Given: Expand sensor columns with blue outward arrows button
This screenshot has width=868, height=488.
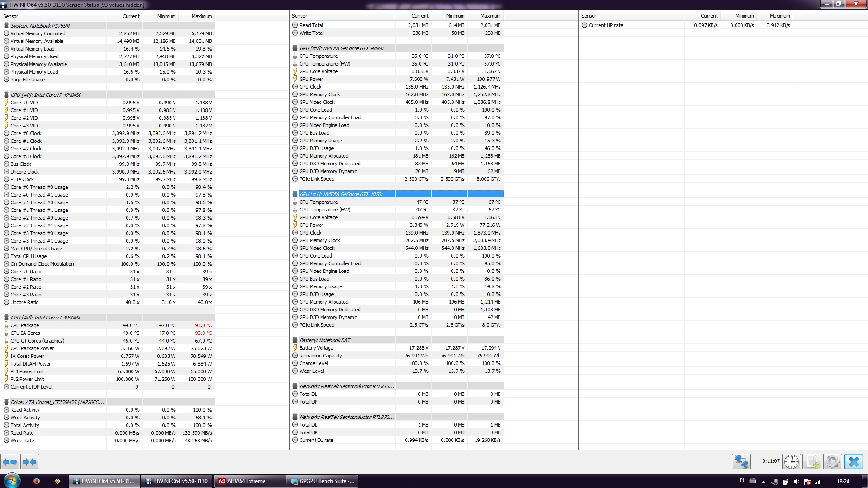Looking at the screenshot, I should coord(10,462).
